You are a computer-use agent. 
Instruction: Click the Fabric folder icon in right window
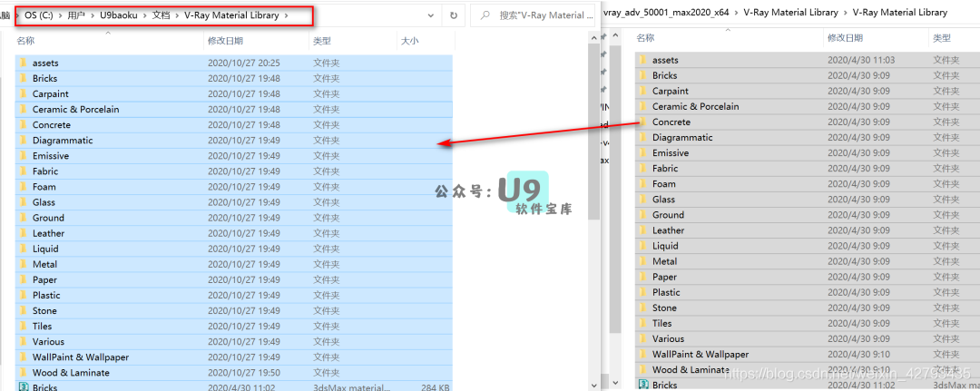pos(643,169)
